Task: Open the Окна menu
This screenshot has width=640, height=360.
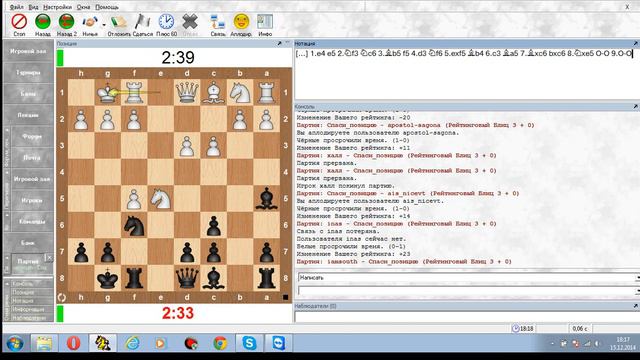Action: 83,7
